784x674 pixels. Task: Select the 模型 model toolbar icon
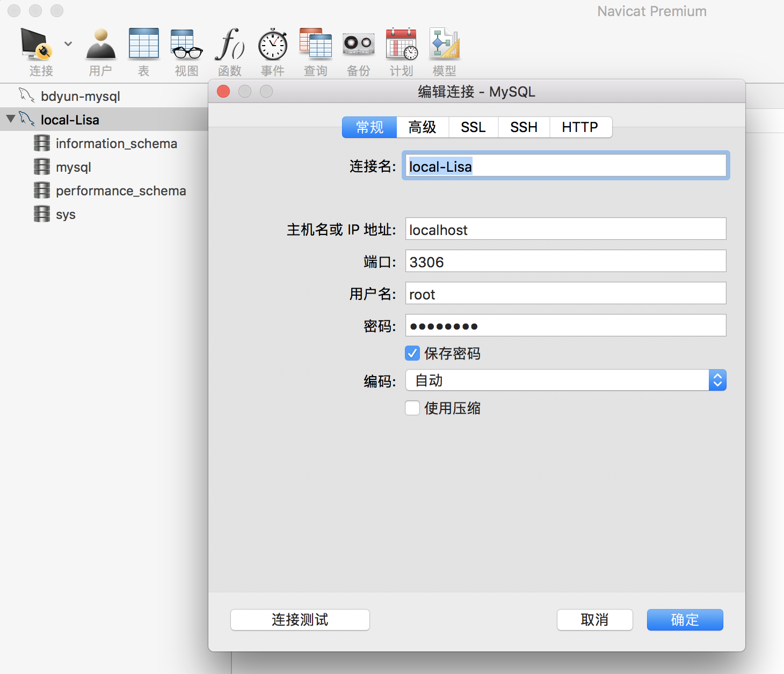click(445, 43)
